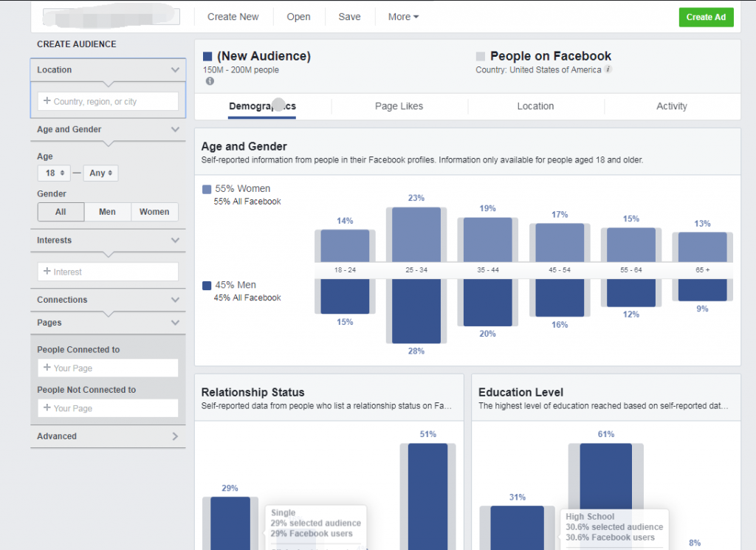Open the maximum age Any dropdown
Image resolution: width=756 pixels, height=550 pixels.
(100, 173)
